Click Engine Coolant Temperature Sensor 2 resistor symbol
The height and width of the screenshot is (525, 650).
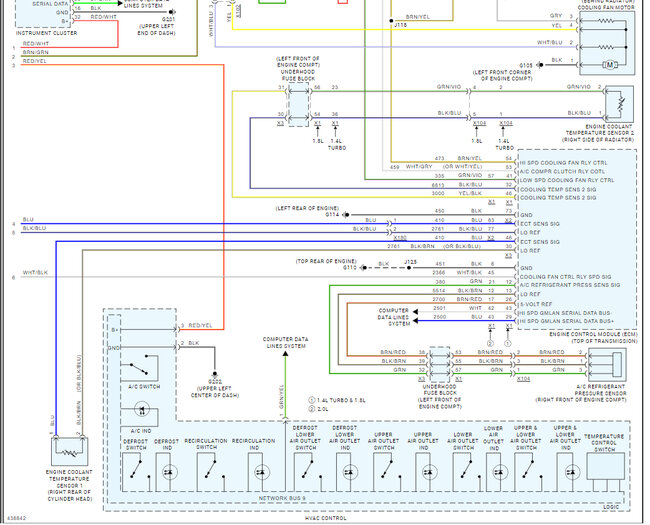coord(619,104)
